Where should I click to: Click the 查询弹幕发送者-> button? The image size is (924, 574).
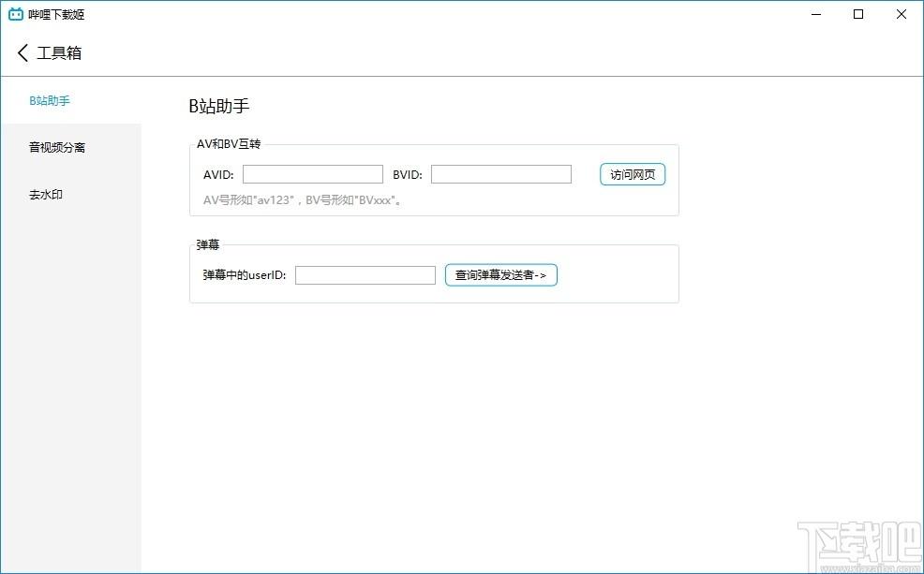501,275
